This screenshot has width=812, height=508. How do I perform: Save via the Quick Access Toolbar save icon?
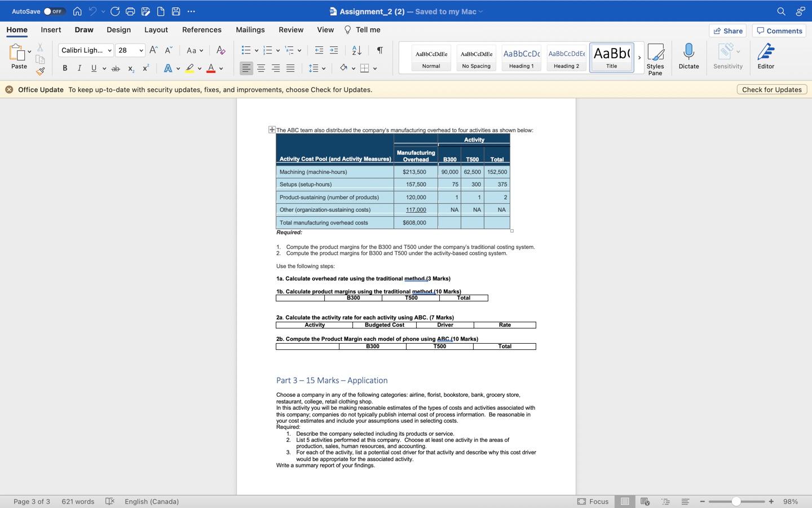coord(175,11)
